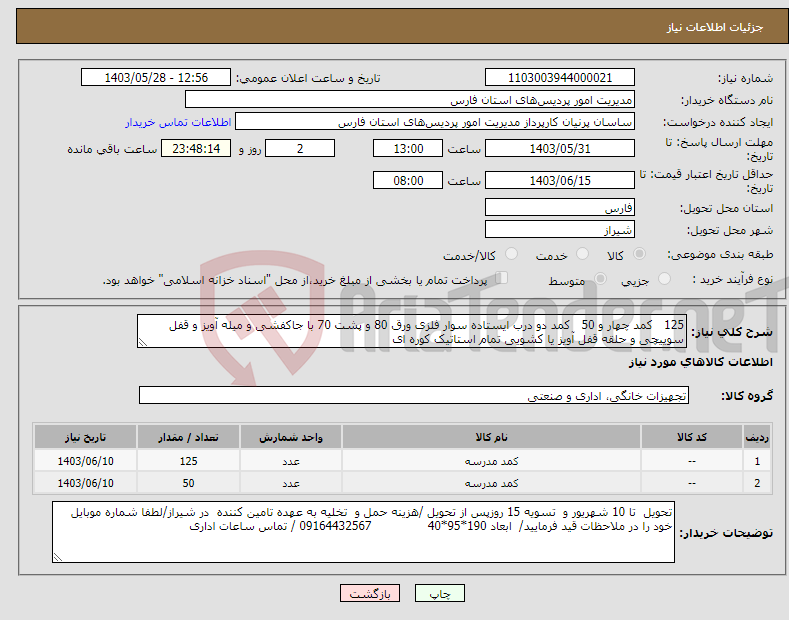Click the unit عدد in row 1
The height and width of the screenshot is (620, 789).
pyautogui.click(x=291, y=461)
